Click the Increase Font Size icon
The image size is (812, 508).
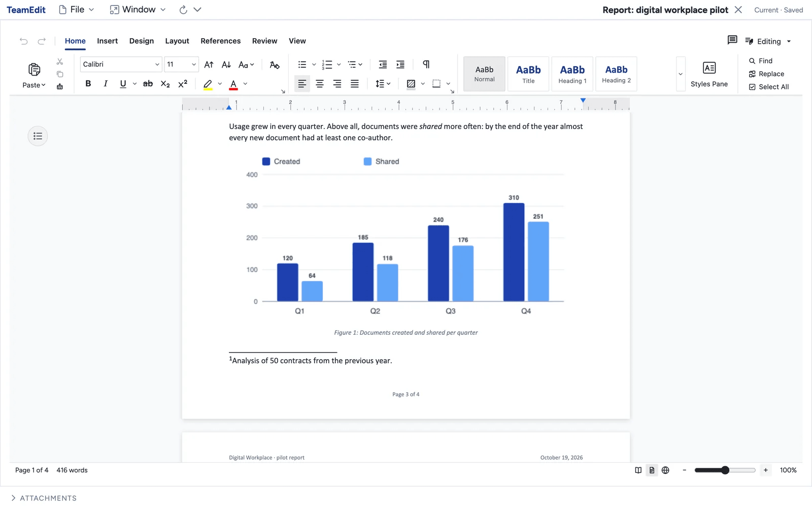coord(209,65)
